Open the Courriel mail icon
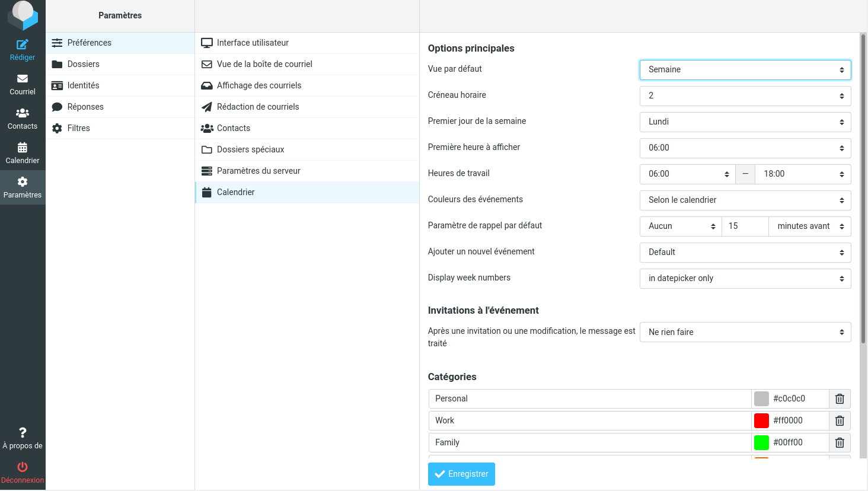This screenshot has width=868, height=491. pyautogui.click(x=23, y=79)
